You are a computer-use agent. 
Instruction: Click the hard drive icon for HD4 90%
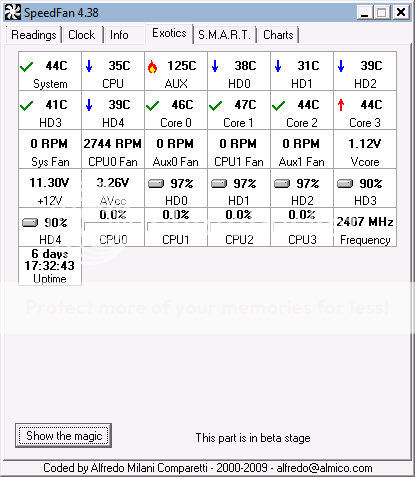pos(30,222)
